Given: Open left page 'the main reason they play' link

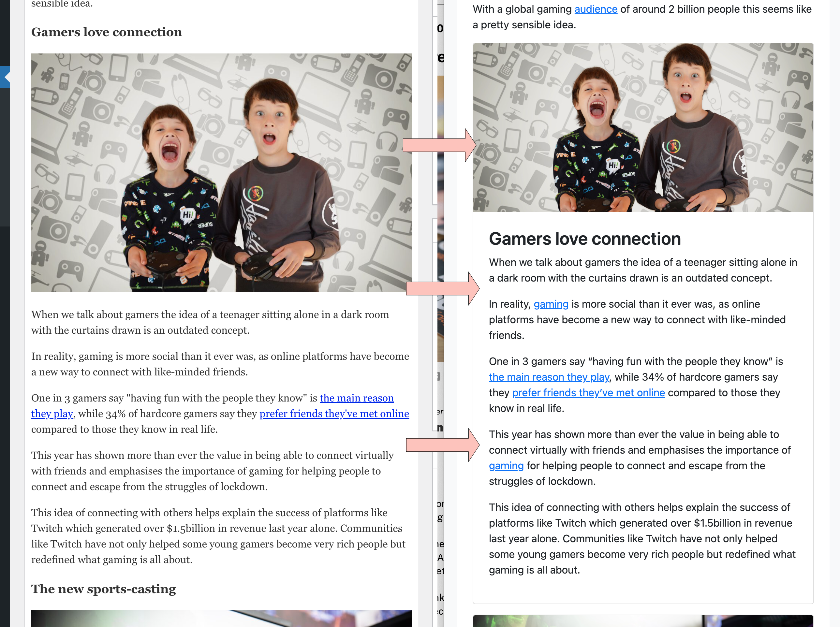Looking at the screenshot, I should point(356,398).
